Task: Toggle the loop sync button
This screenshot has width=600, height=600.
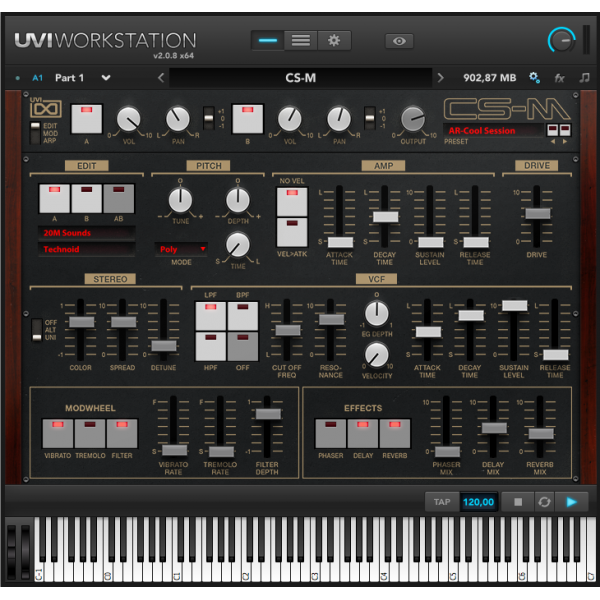Action: pos(544,502)
